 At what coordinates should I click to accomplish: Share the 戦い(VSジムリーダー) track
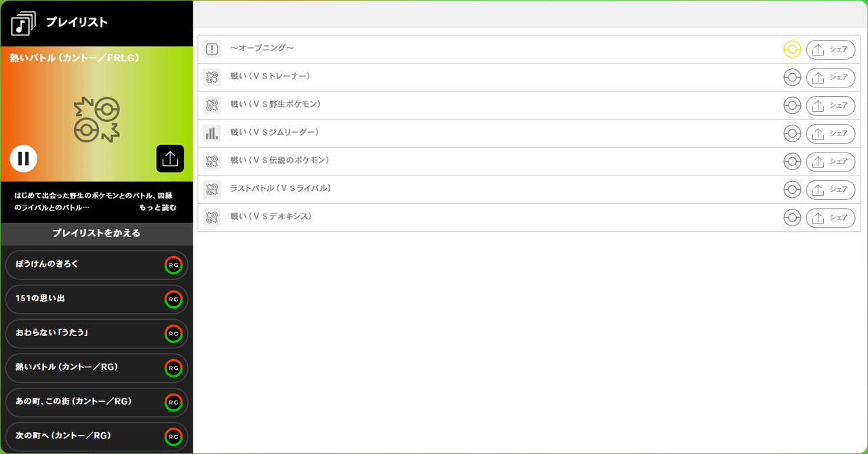click(x=831, y=133)
